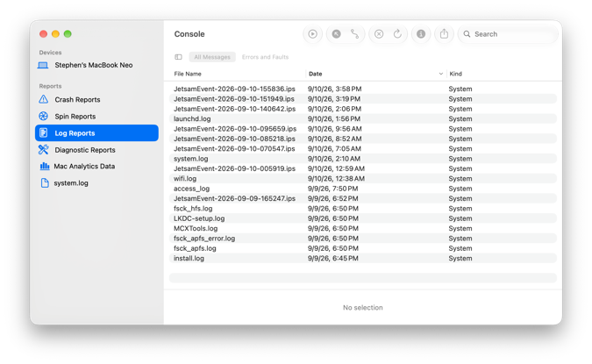
Task: Click the Activities toolbar icon
Action: coord(354,34)
